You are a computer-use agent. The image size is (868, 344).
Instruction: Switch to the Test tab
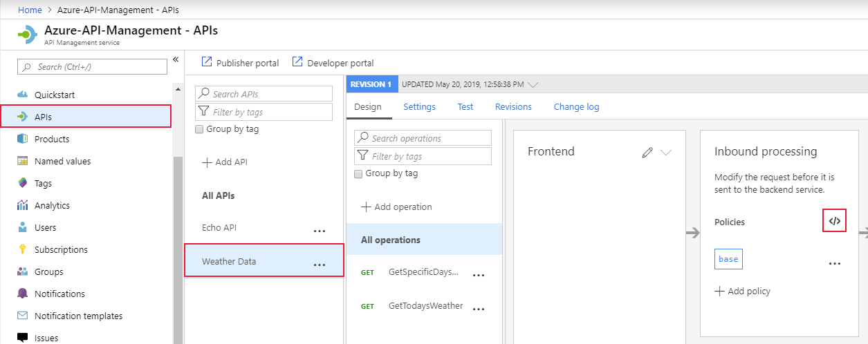pos(465,107)
